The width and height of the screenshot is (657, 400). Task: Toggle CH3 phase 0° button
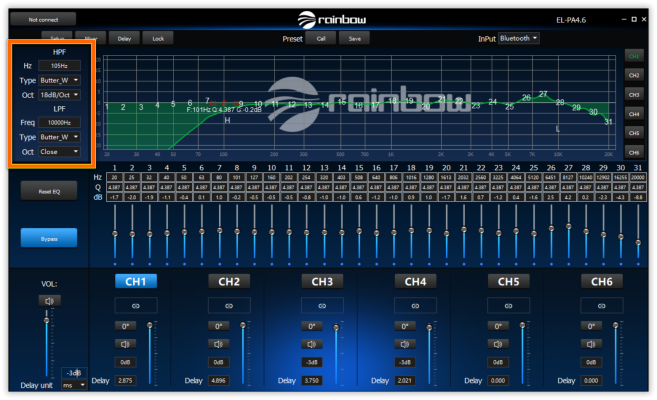click(x=311, y=326)
